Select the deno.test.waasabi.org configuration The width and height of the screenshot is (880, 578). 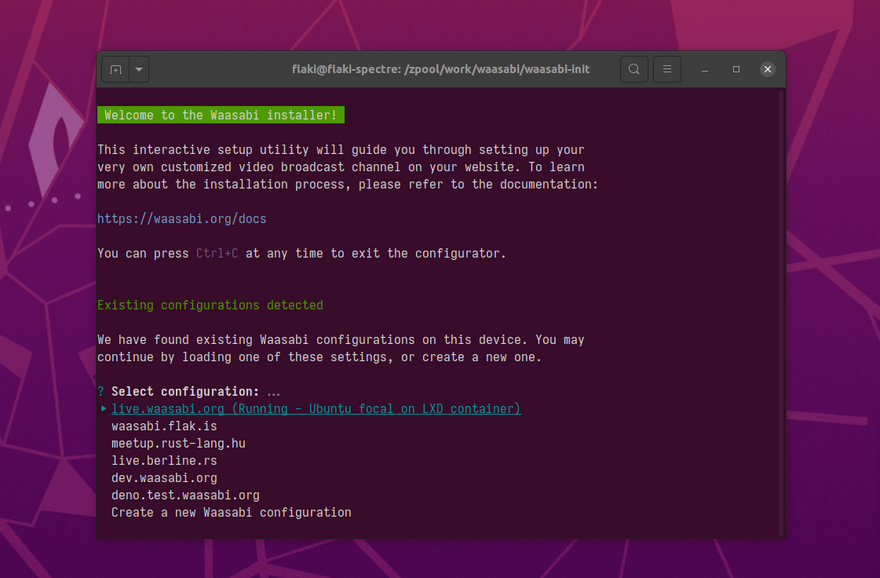coord(185,496)
